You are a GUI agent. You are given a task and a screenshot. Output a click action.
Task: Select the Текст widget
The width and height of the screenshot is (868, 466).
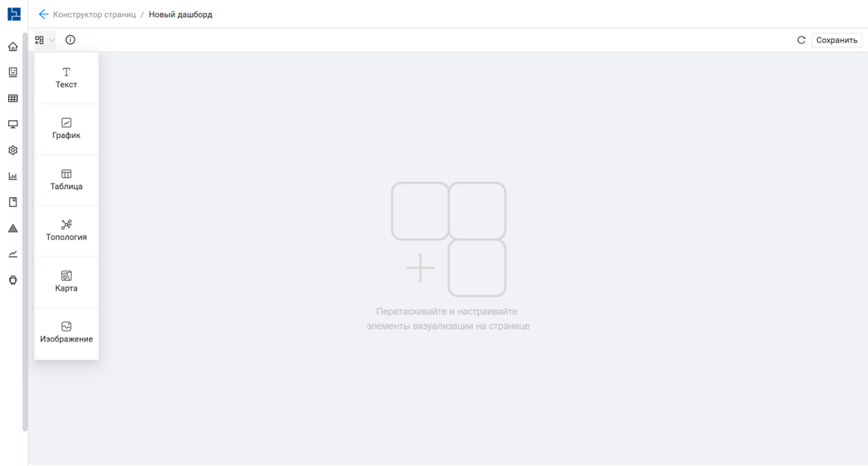tap(66, 78)
